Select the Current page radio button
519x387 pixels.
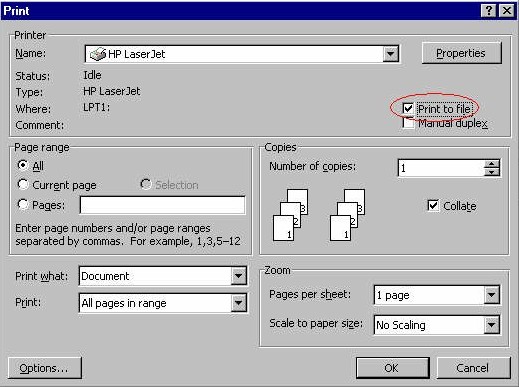tap(23, 184)
